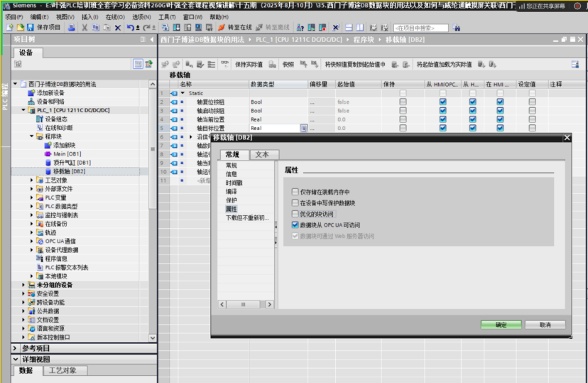588x383 pixels.
Task: Select Main [OB1] block in tree
Action: point(67,153)
